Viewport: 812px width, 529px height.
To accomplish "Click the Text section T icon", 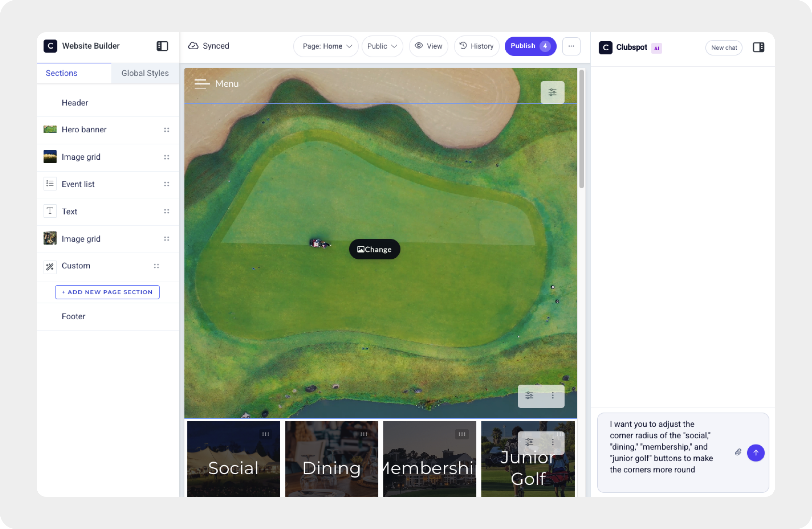I will (x=50, y=211).
